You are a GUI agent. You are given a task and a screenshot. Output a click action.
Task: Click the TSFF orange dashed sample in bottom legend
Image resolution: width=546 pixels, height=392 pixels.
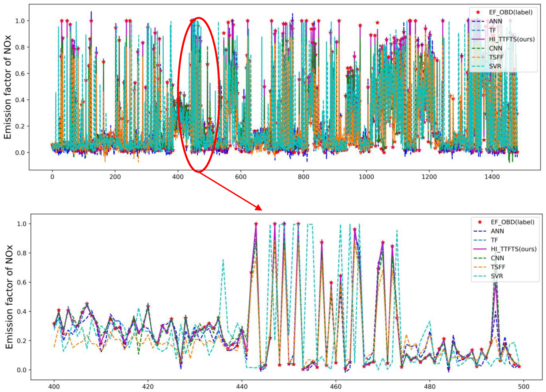[480, 267]
